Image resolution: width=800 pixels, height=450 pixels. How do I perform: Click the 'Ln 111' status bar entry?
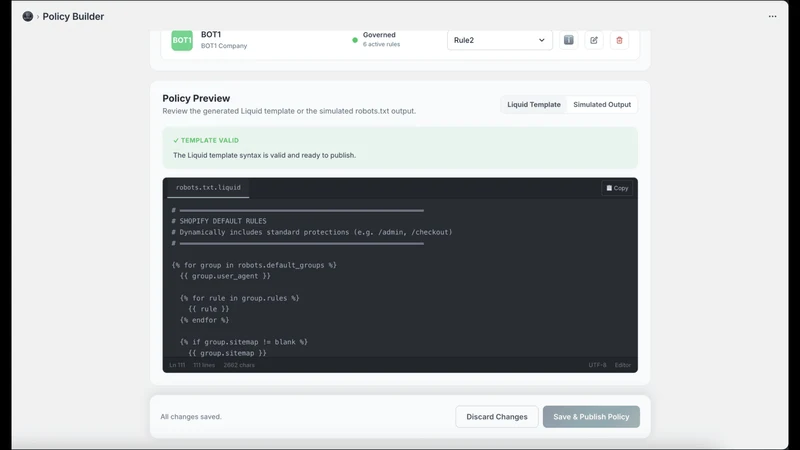click(x=177, y=365)
